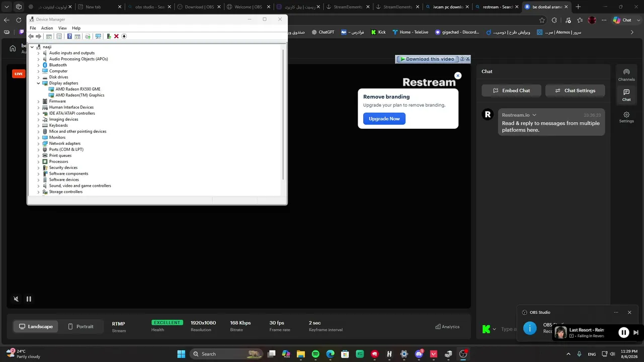Expand the Monitors node
Viewport: 644px width, 362px height.
38,137
